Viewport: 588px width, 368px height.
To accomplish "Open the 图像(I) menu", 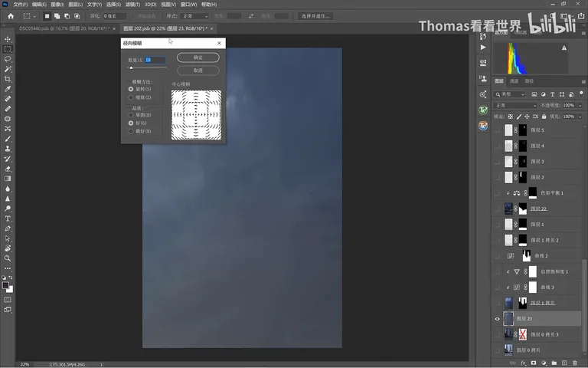I will [x=57, y=5].
